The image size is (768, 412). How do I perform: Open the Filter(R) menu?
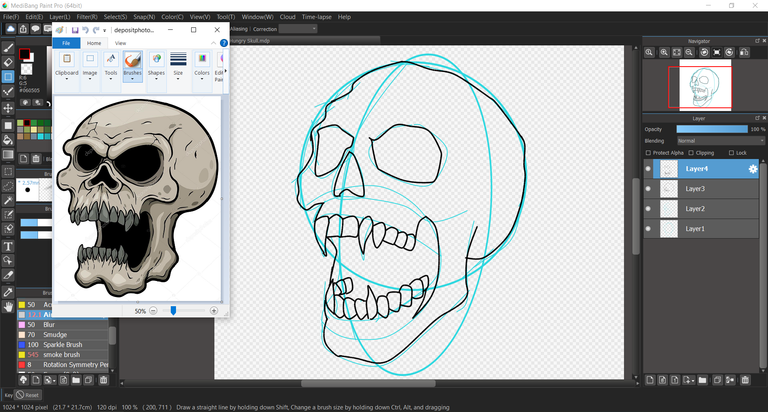pos(87,17)
